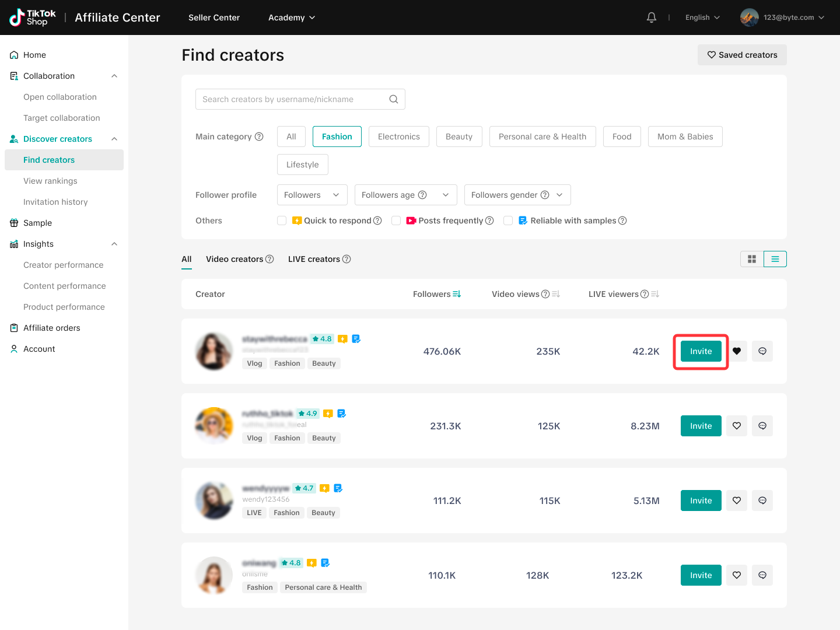The image size is (840, 630).
Task: Switch to the Video creators tab
Action: tap(234, 259)
